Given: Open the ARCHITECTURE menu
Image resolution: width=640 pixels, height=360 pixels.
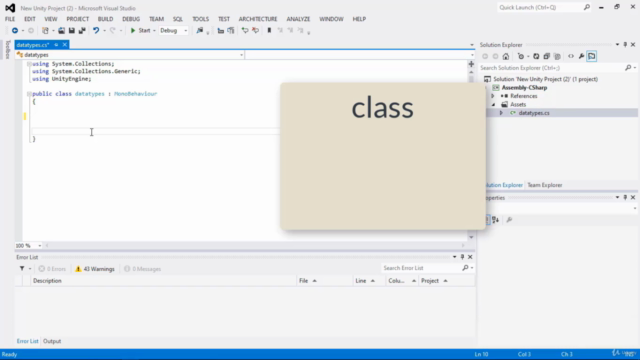Looking at the screenshot, I should pos(258,19).
